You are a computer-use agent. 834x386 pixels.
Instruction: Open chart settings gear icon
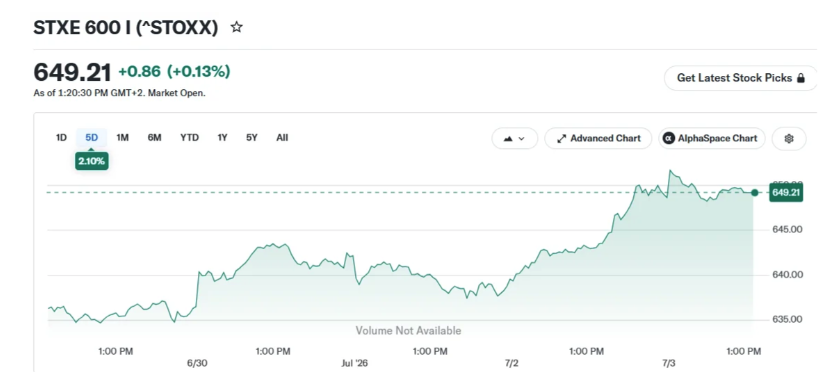(x=789, y=138)
